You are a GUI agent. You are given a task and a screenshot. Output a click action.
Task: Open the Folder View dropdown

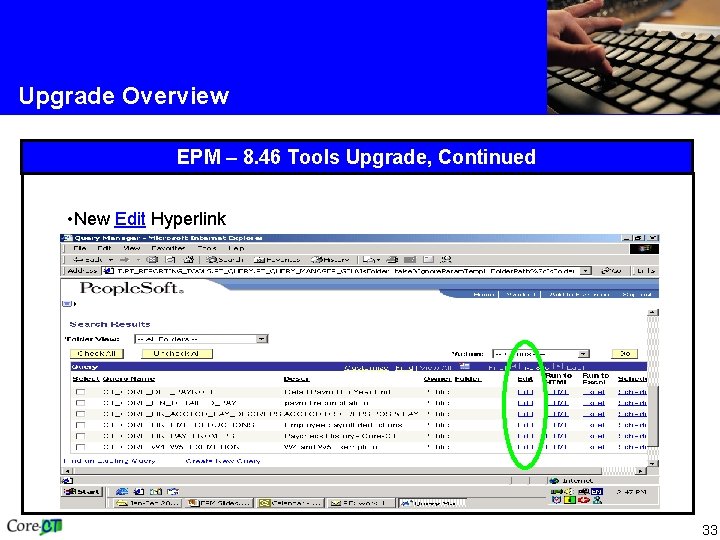pos(201,339)
